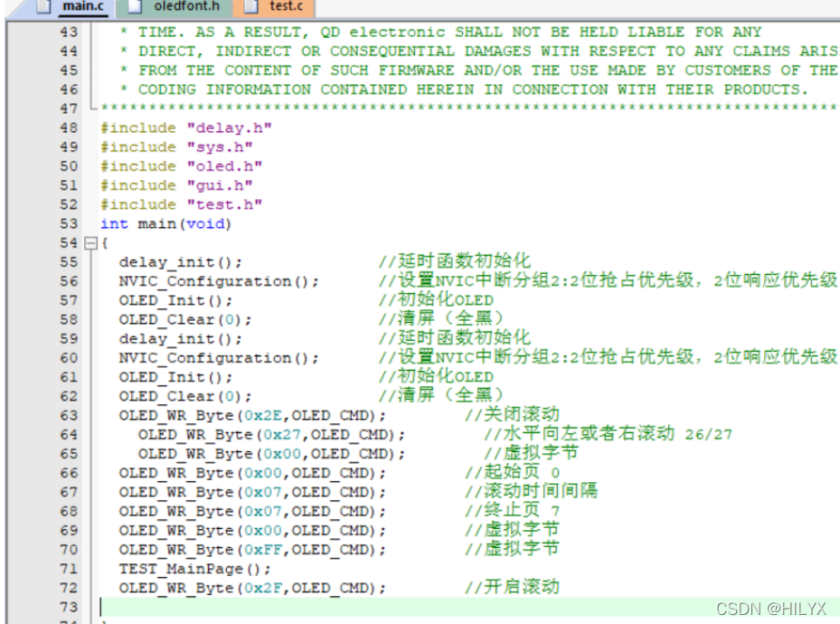The height and width of the screenshot is (624, 840).
Task: Click the //终止页 7 comment
Action: tap(512, 510)
